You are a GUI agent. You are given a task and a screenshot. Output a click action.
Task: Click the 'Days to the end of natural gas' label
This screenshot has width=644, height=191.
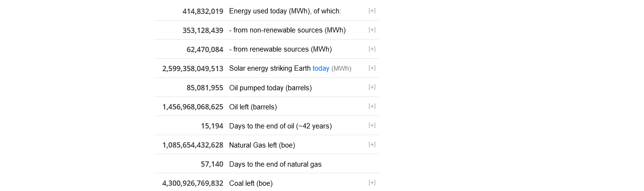click(275, 164)
